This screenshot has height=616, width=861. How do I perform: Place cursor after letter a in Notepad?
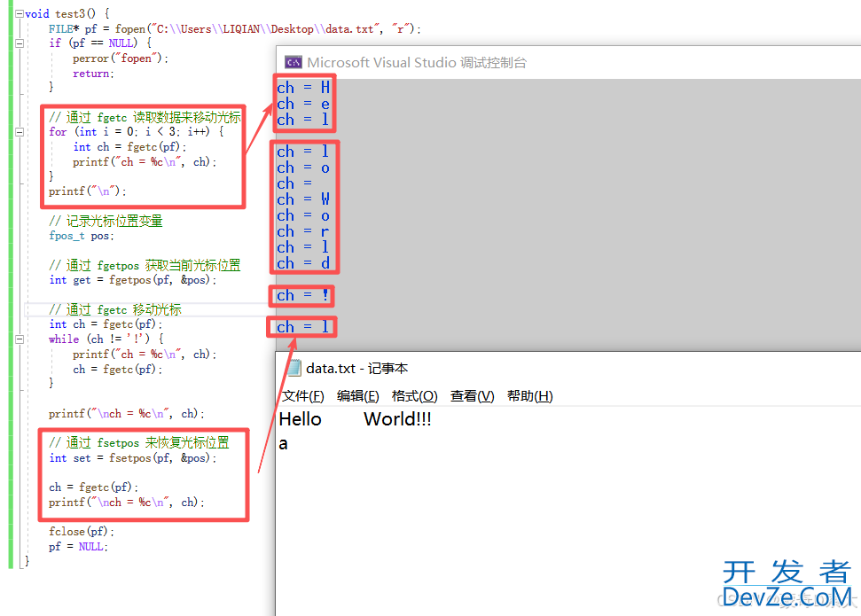pos(289,444)
